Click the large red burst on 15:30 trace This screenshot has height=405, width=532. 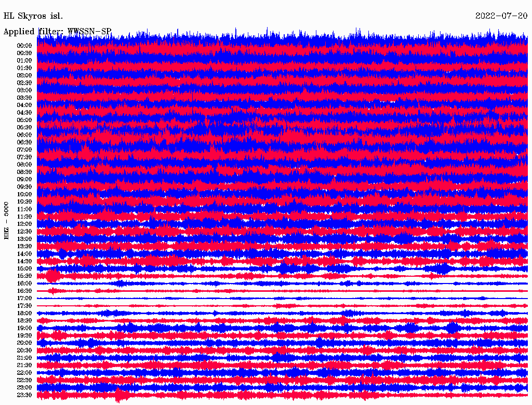coord(52,275)
